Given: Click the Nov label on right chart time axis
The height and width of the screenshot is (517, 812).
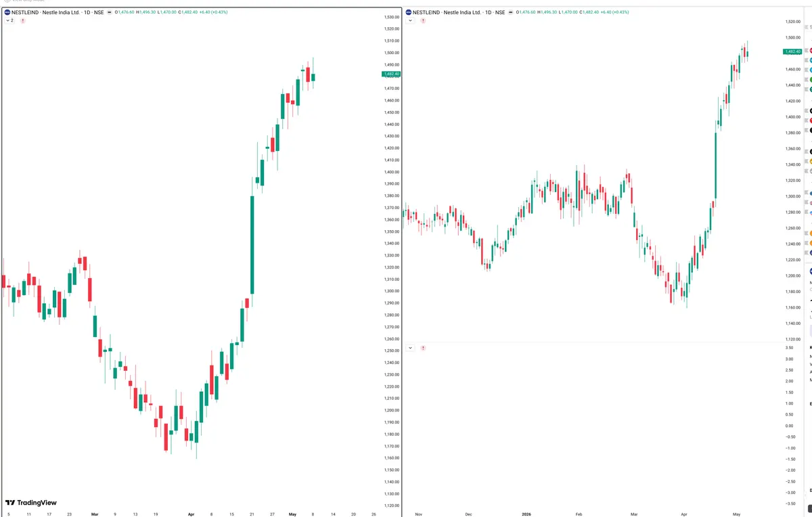Looking at the screenshot, I should pos(418,514).
